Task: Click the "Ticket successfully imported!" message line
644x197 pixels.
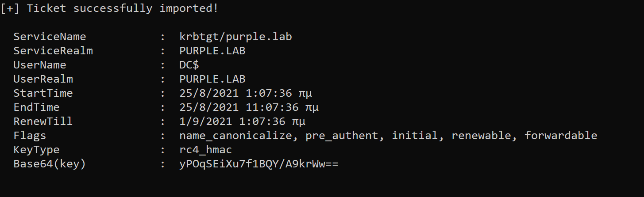Action: pos(109,8)
